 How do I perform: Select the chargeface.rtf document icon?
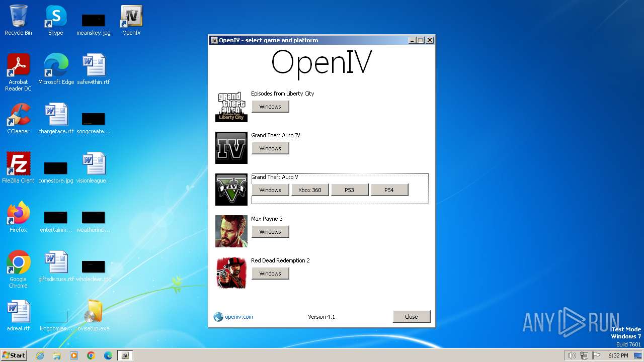[x=56, y=119]
